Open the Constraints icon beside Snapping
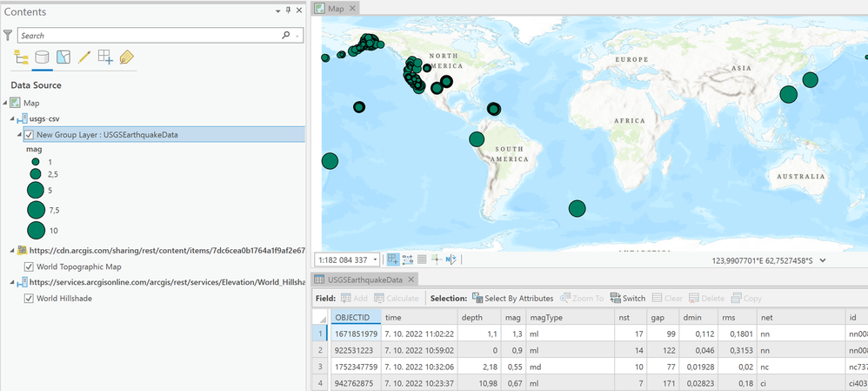 coord(408,259)
